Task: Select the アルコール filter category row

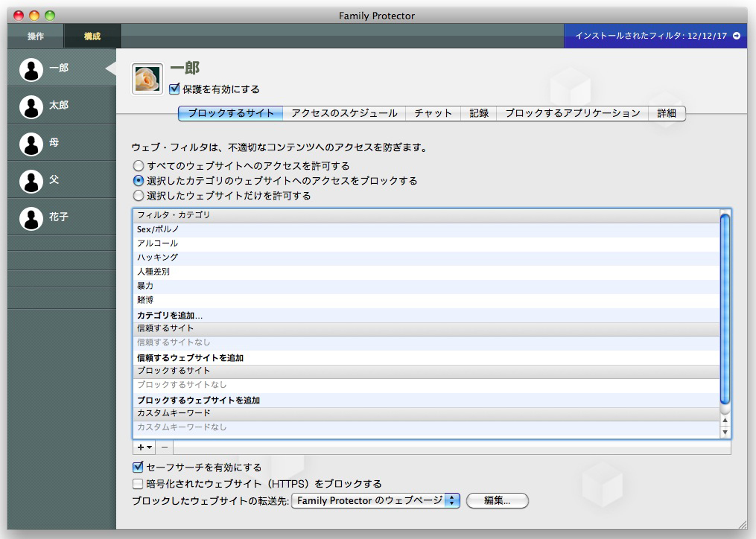Action: [426, 243]
